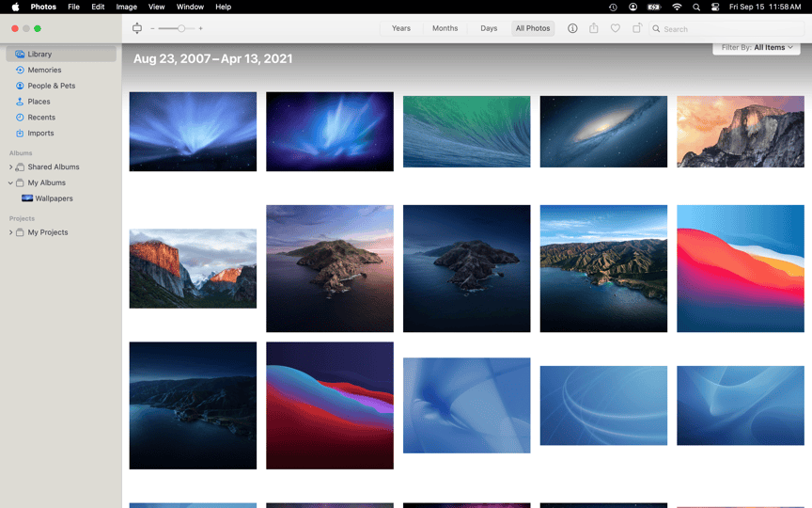The height and width of the screenshot is (508, 812).
Task: Adjust the thumbnail size slider knob
Action: [181, 28]
